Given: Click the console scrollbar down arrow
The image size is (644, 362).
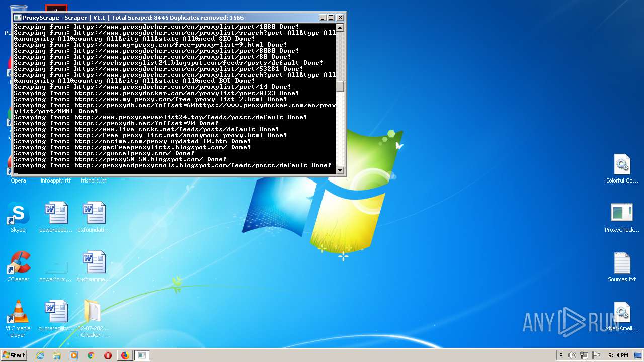Looking at the screenshot, I should click(340, 170).
